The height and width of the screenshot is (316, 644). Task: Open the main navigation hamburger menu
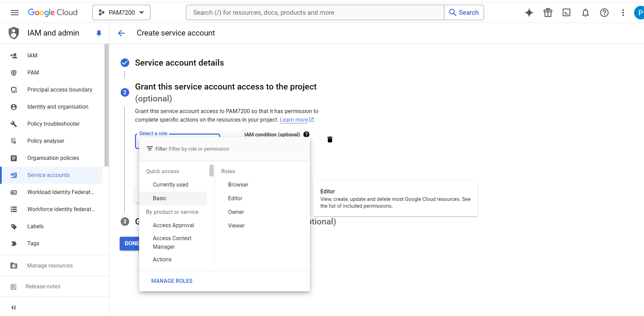point(15,13)
